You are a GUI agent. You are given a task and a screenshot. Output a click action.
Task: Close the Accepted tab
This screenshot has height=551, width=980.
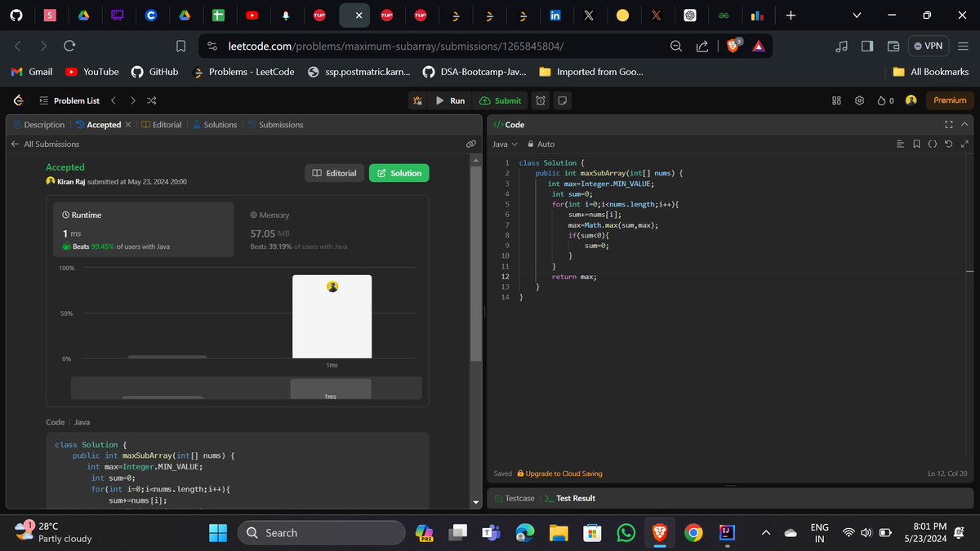coord(128,125)
